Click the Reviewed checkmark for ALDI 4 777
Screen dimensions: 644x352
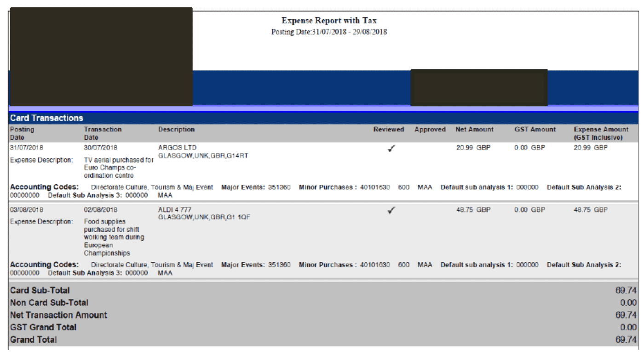[x=391, y=211]
